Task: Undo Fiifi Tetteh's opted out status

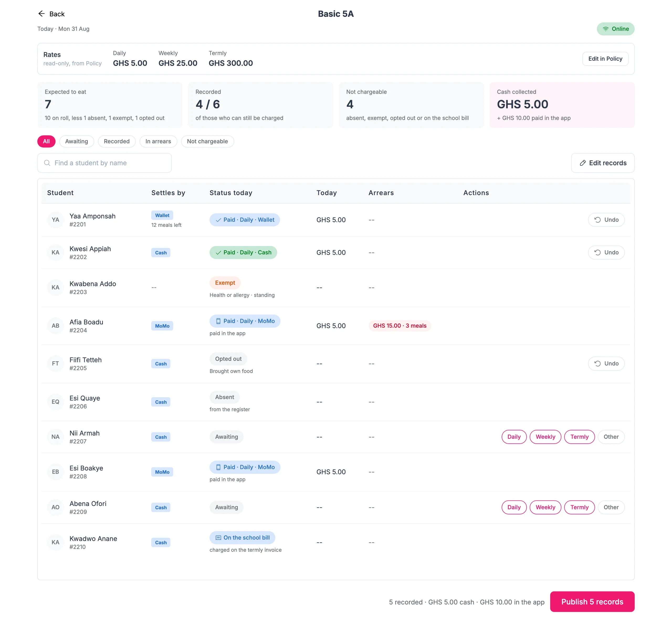Action: (x=606, y=364)
